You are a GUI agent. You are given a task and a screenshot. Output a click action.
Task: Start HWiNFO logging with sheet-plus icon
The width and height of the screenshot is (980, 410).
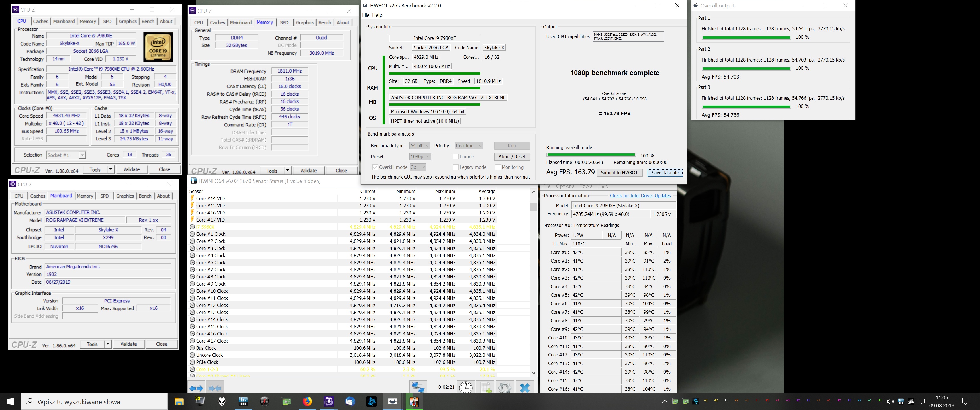[485, 388]
